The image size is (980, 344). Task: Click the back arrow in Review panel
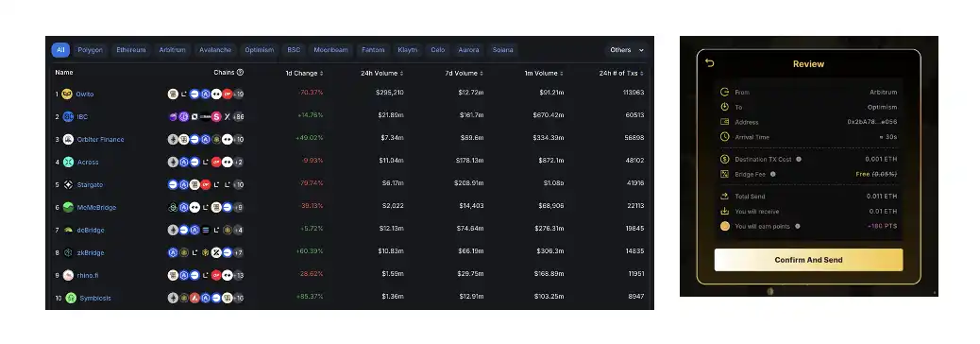(x=709, y=63)
